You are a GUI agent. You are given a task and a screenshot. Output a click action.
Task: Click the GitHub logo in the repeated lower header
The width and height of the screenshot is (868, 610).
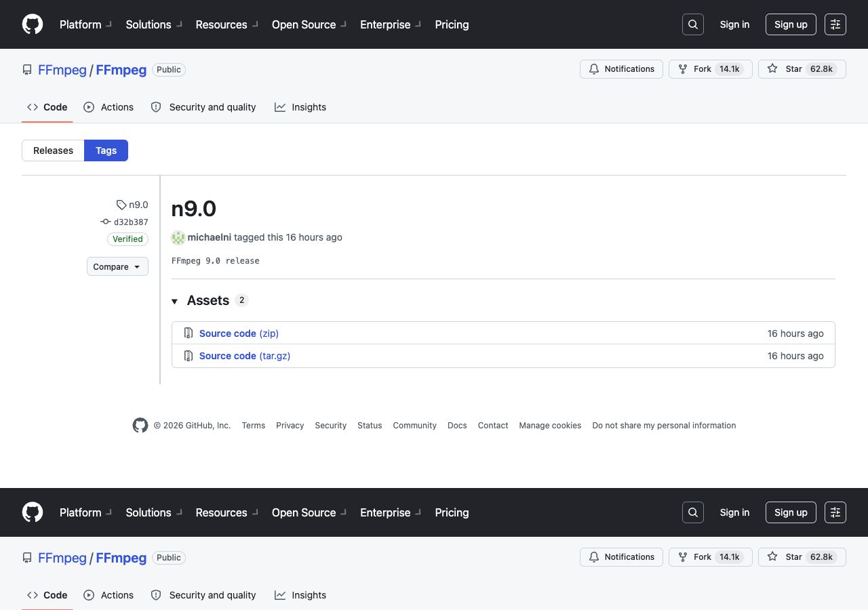[x=33, y=512]
